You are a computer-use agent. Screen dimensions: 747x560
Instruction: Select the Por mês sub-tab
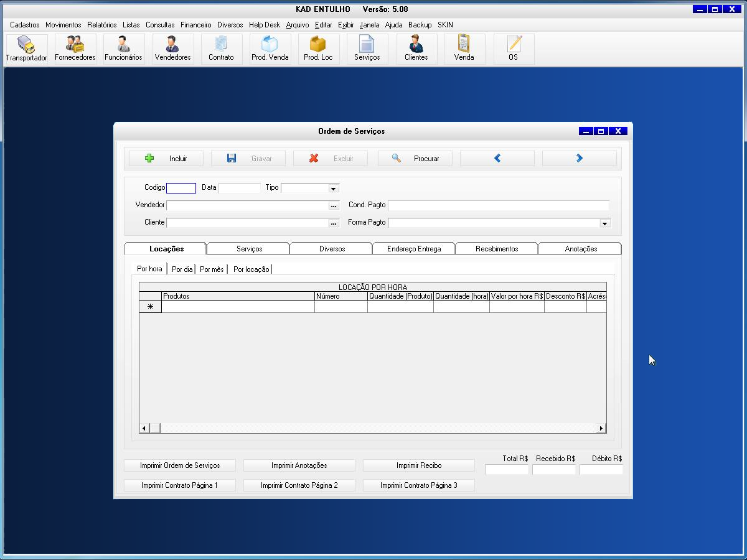pos(212,269)
